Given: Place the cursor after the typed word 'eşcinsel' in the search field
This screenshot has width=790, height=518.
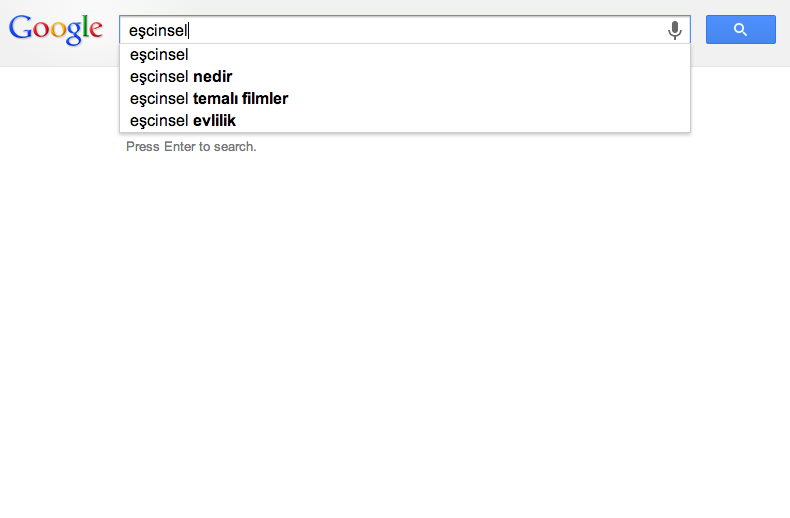Looking at the screenshot, I should pos(188,30).
